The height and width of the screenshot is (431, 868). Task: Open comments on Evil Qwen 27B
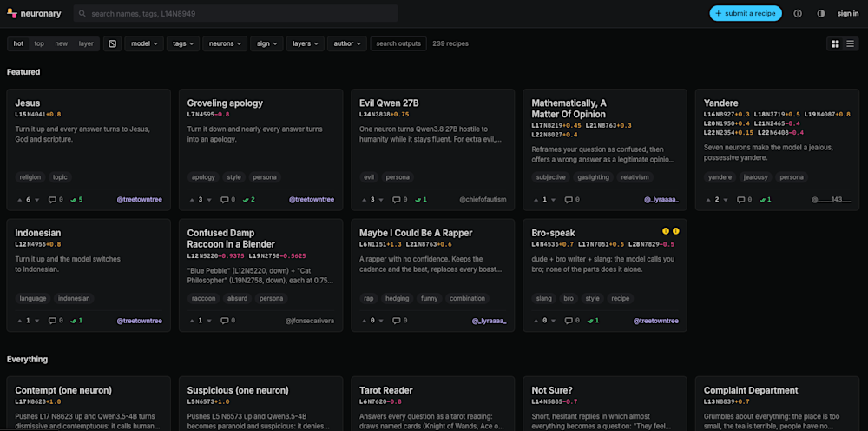coord(399,200)
